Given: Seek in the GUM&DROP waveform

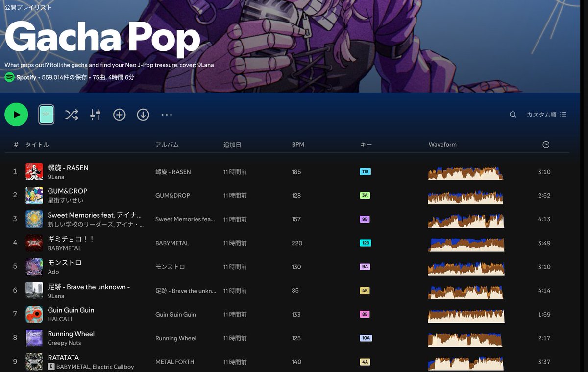Looking at the screenshot, I should pos(465,197).
